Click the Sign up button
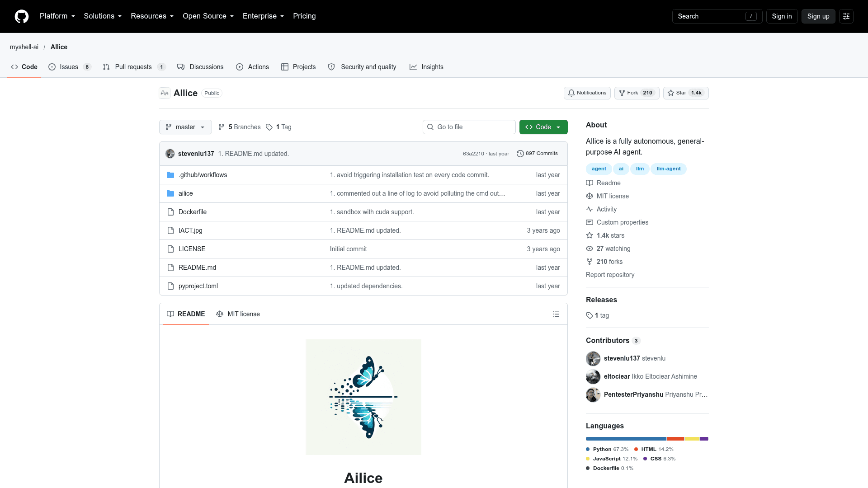 pos(818,16)
